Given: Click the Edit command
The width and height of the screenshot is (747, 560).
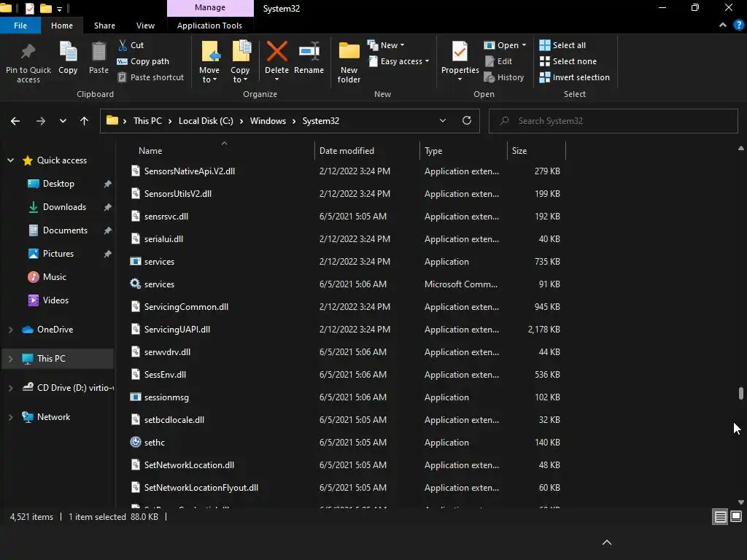Looking at the screenshot, I should pos(498,61).
